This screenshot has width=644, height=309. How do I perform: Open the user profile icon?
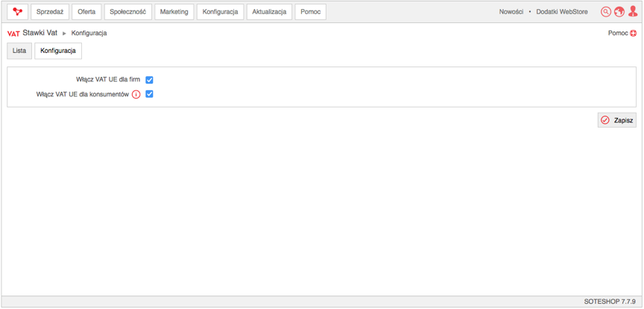click(x=633, y=11)
